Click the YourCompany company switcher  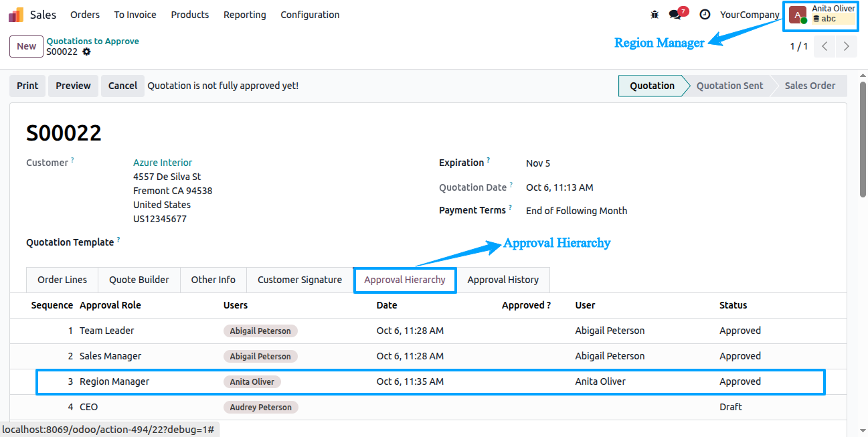(750, 15)
